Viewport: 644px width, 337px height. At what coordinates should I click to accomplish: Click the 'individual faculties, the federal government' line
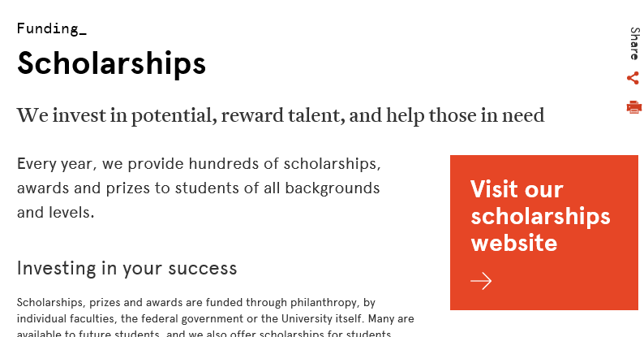215,319
